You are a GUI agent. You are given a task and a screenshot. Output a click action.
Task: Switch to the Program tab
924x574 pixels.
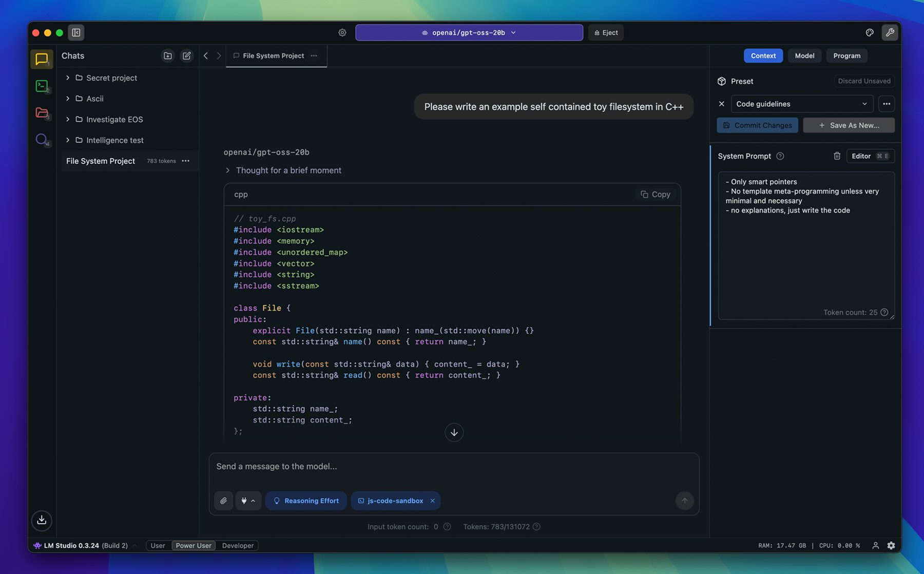tap(846, 55)
